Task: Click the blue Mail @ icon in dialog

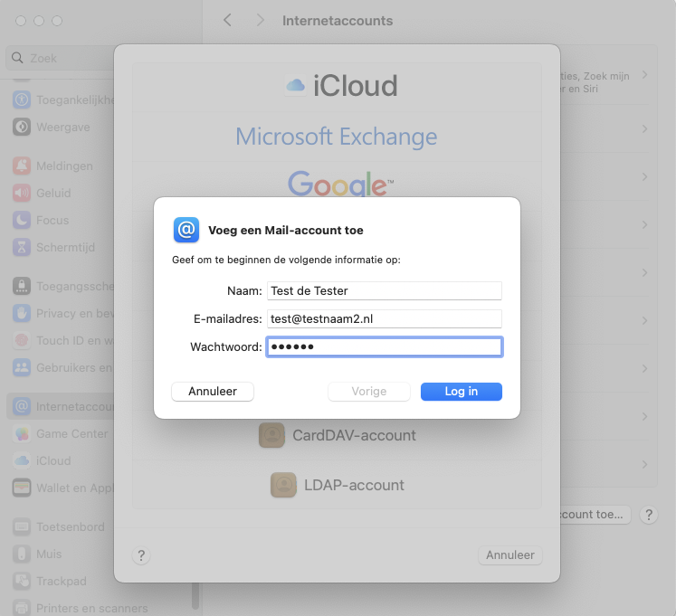Action: click(x=186, y=231)
